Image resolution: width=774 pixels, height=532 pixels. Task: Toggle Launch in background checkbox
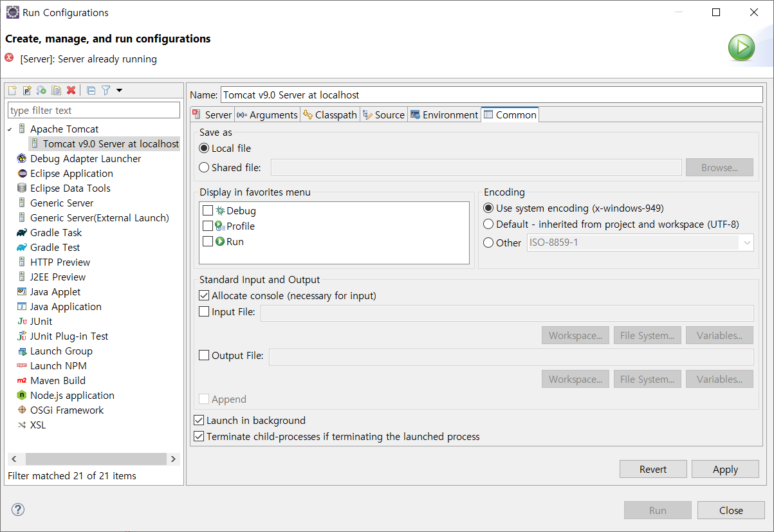199,420
